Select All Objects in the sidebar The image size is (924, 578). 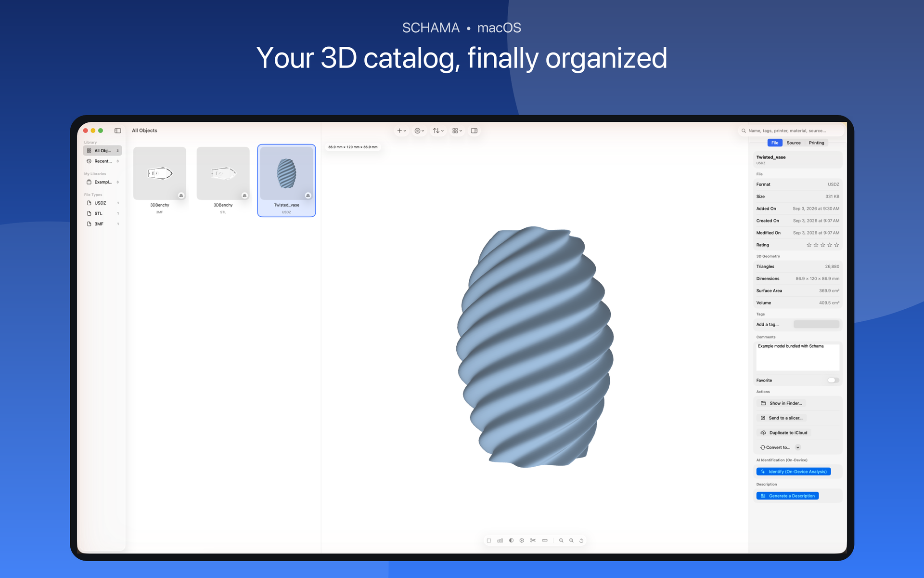click(x=103, y=151)
